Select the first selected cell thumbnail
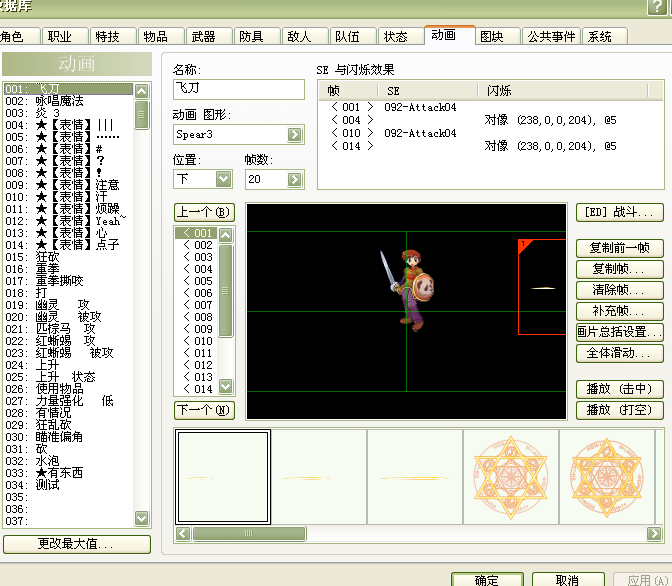This screenshot has width=672, height=586. coord(223,477)
